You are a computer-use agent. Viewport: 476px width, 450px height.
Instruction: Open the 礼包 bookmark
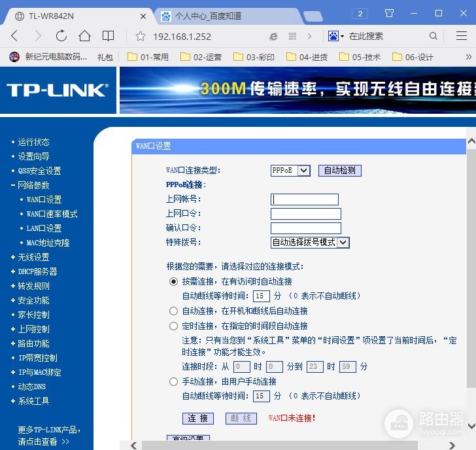click(105, 57)
